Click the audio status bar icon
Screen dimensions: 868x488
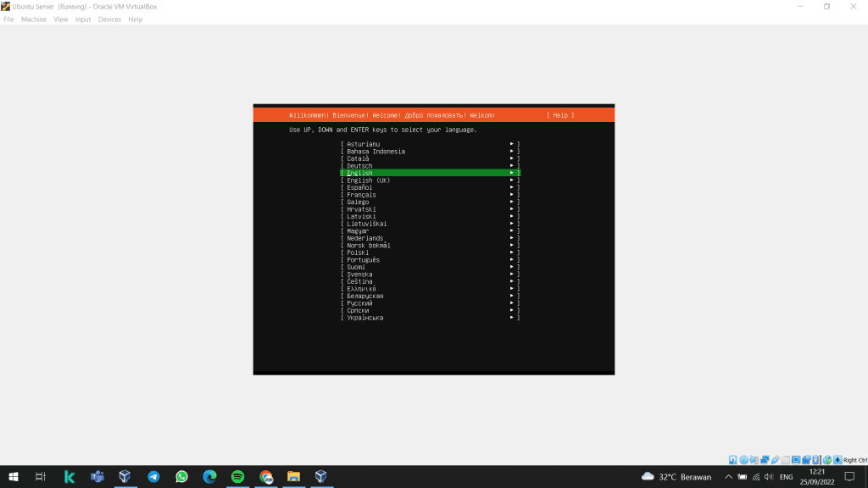(754, 460)
